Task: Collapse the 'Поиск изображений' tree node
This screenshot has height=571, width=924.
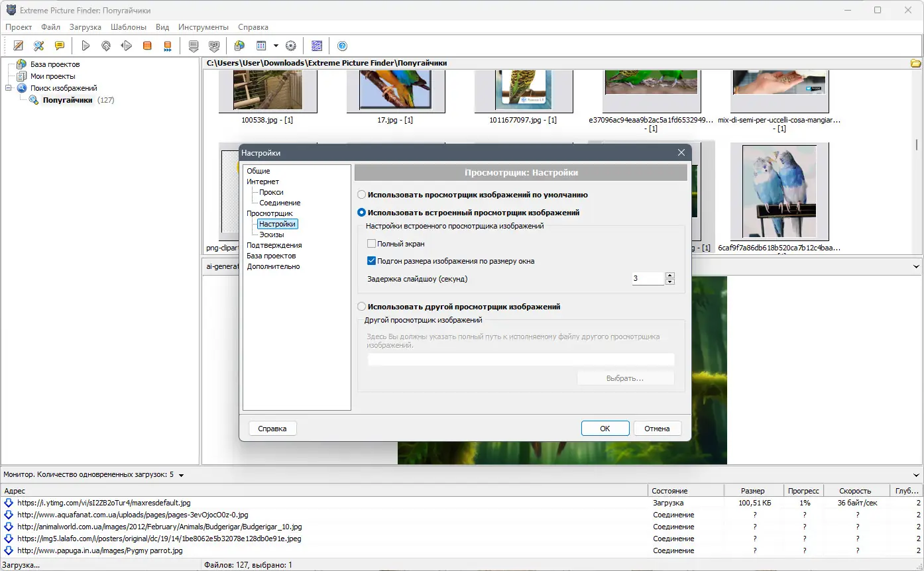Action: [x=9, y=88]
